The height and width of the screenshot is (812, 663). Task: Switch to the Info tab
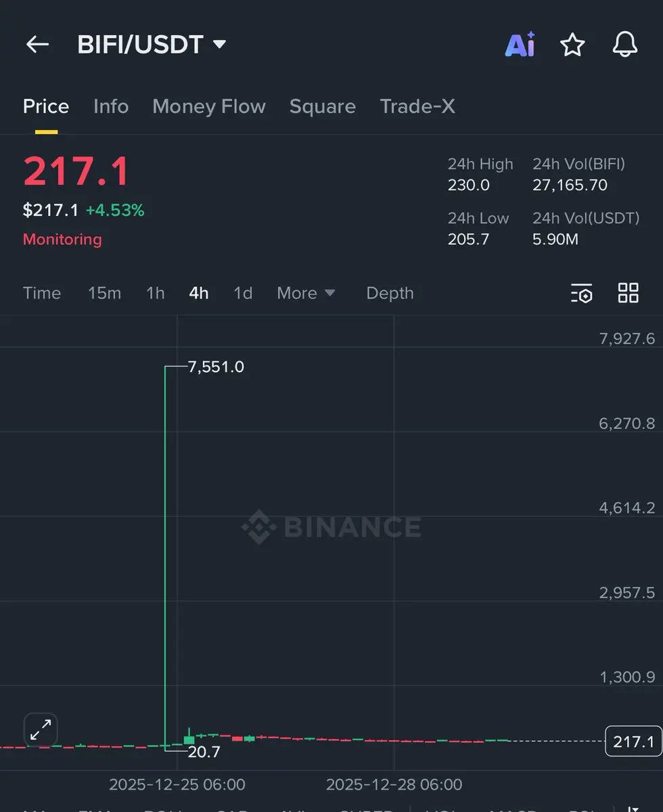(111, 106)
